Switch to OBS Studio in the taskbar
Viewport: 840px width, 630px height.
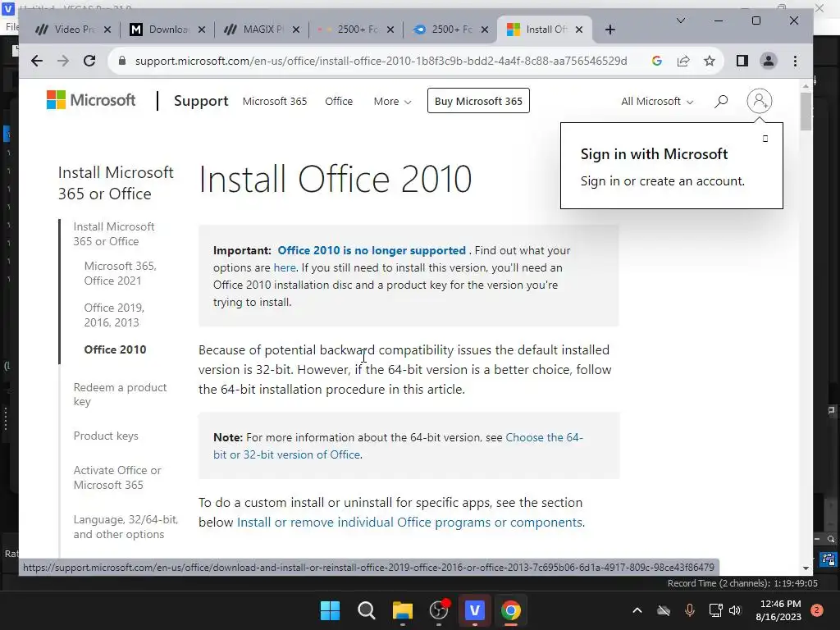439,610
